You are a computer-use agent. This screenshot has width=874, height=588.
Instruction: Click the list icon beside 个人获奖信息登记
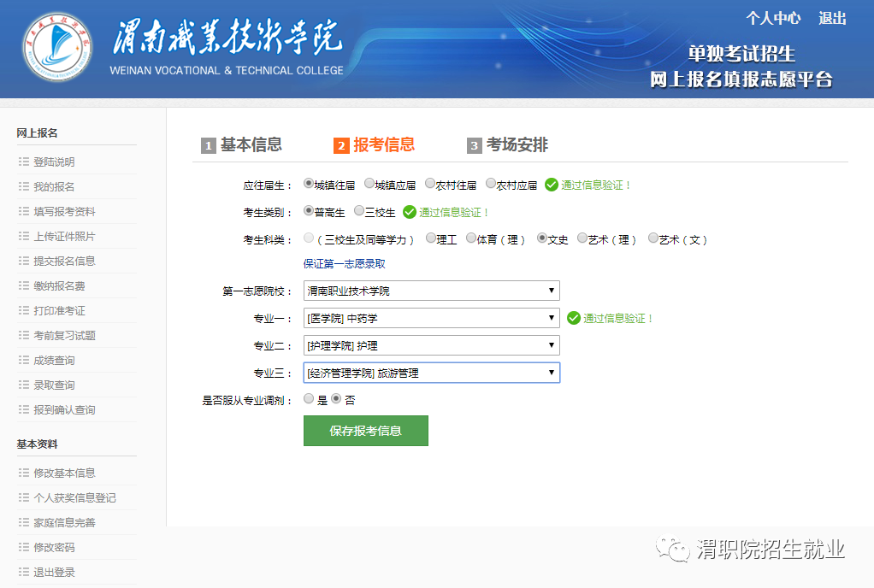23,497
